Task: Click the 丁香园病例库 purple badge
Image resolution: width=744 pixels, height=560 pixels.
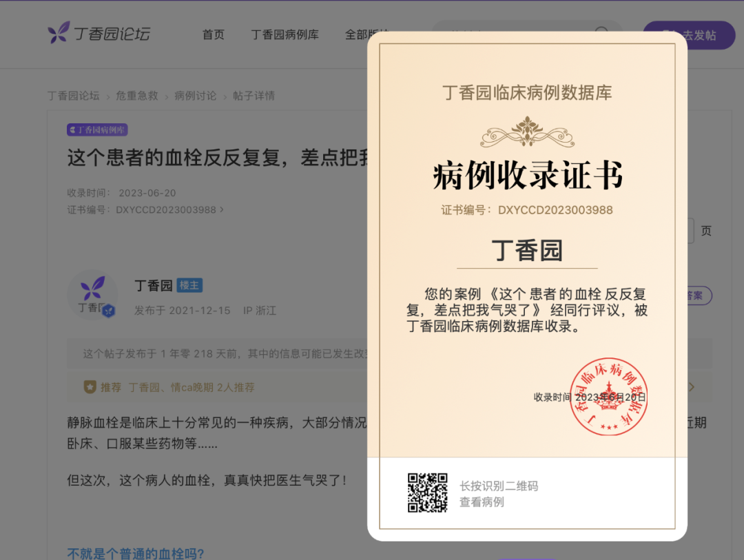Action: tap(97, 130)
